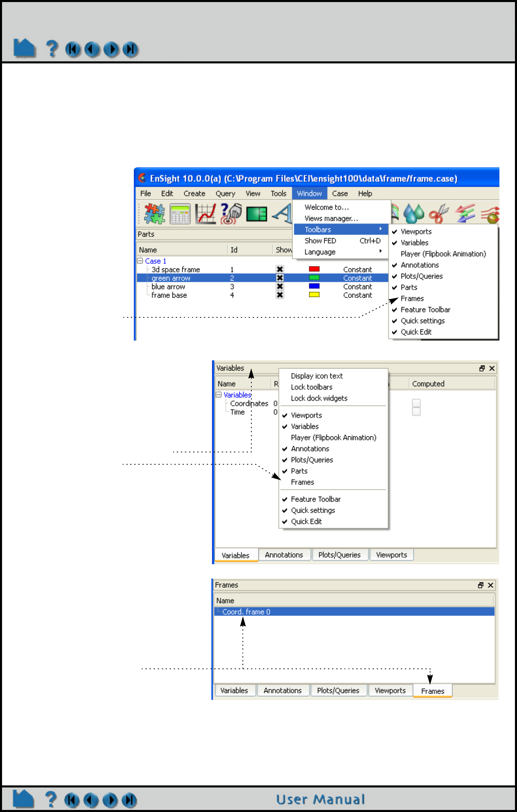The image size is (517, 812).
Task: Click yellow color swatch for frame base
Action: [314, 295]
